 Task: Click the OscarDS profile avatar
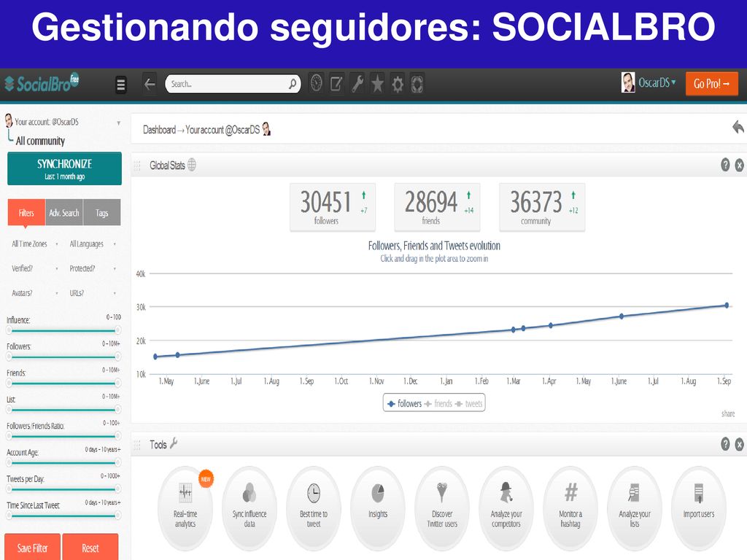pyautogui.click(x=628, y=82)
